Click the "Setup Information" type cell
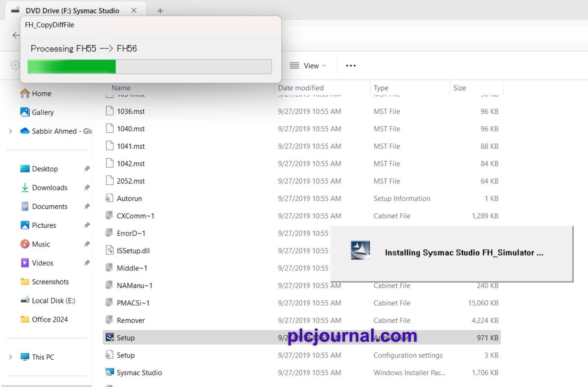Viewport: 588px width, 387px height. 402,198
